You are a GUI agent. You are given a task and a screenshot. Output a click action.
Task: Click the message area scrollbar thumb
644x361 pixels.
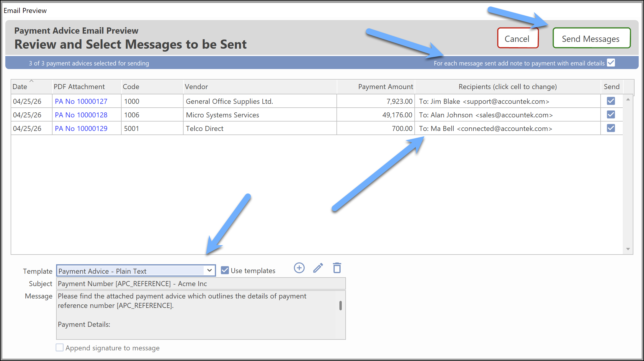coord(341,306)
